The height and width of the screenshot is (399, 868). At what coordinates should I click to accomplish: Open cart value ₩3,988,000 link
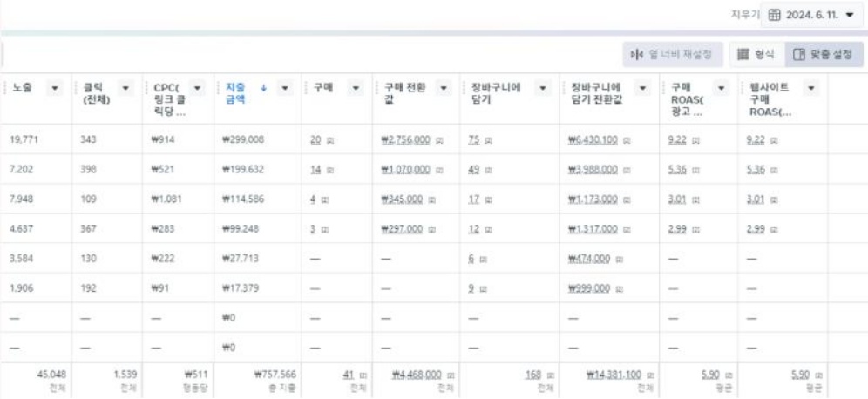(x=593, y=170)
